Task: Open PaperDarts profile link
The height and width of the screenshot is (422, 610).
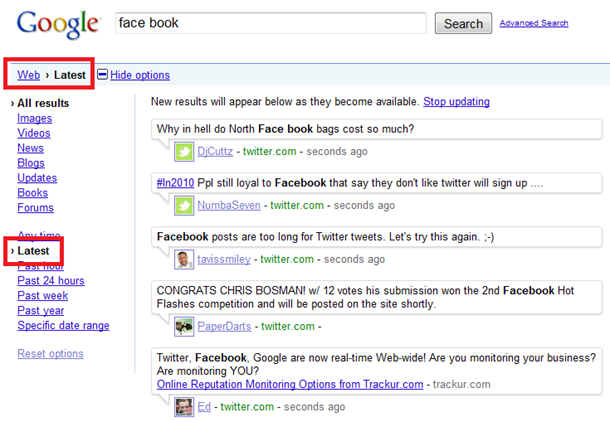Action: [x=224, y=326]
